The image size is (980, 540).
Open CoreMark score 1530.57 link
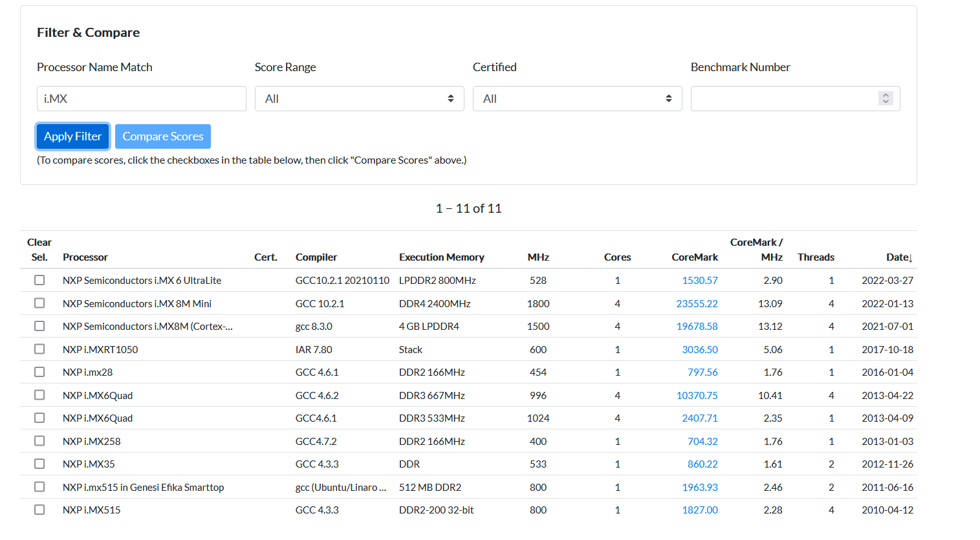point(700,281)
